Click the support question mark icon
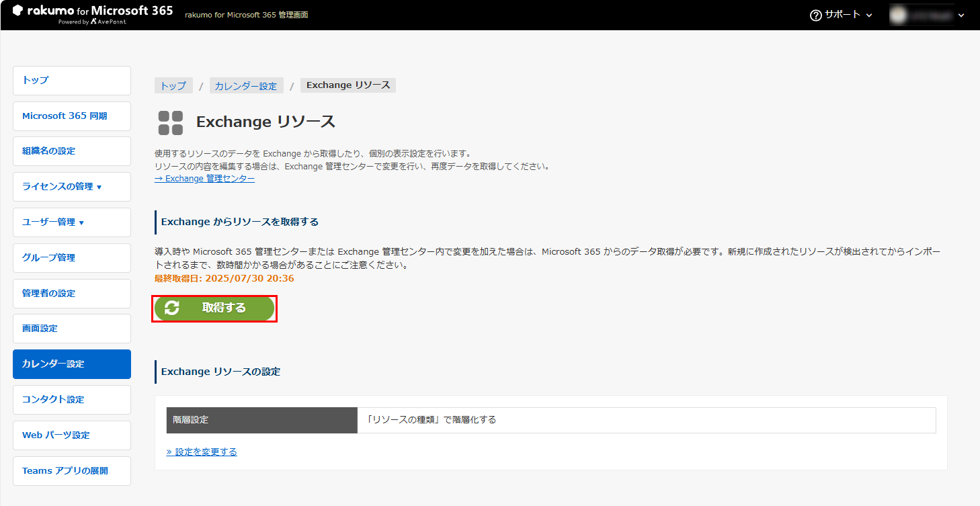Screen dimensions: 980x506 coord(816,15)
